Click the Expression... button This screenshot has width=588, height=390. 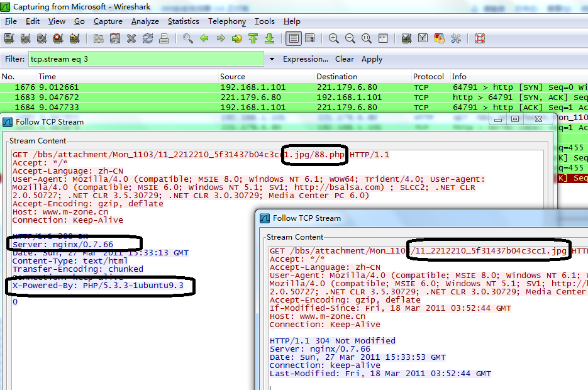(x=305, y=59)
